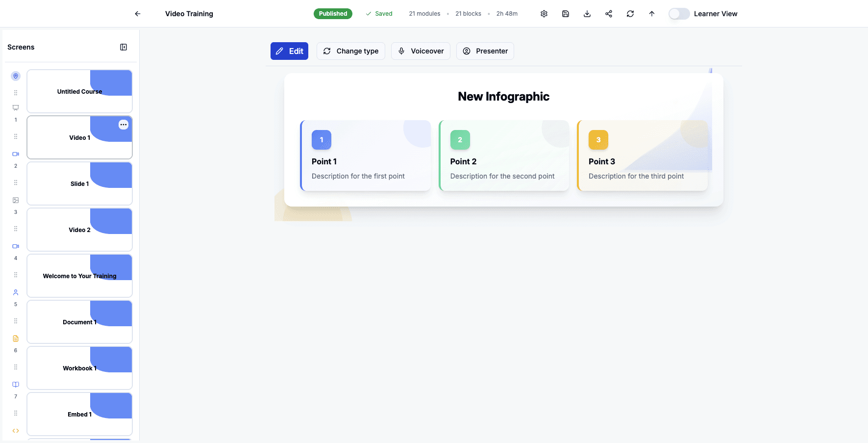Click the document type icon for Document 1
Screen dimensions: 868x443
point(16,338)
